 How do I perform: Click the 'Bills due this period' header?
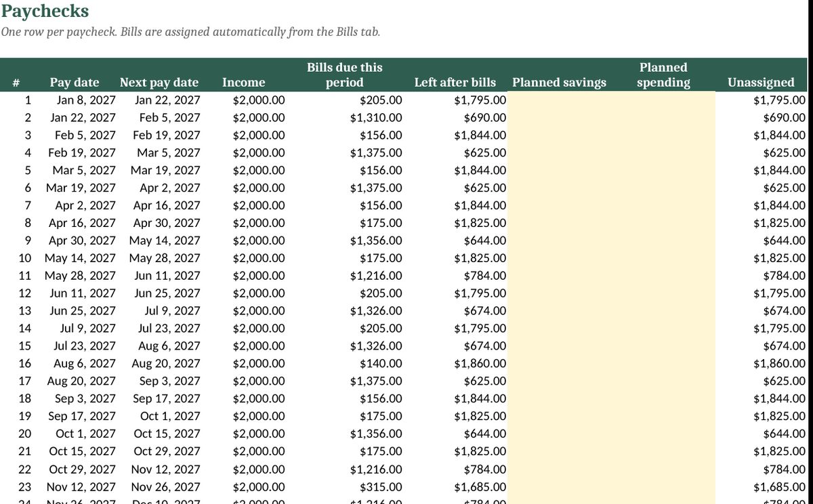(344, 75)
